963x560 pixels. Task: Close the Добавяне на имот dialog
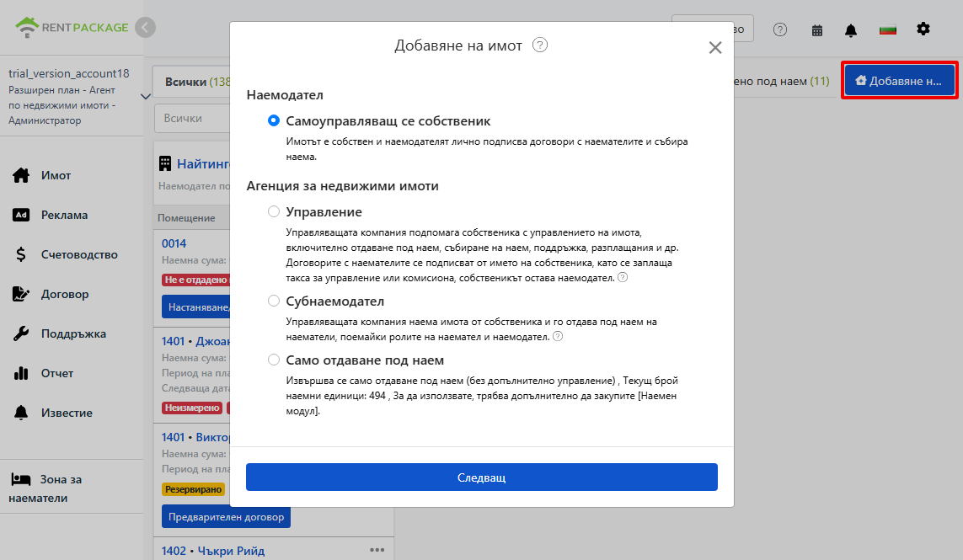click(715, 47)
